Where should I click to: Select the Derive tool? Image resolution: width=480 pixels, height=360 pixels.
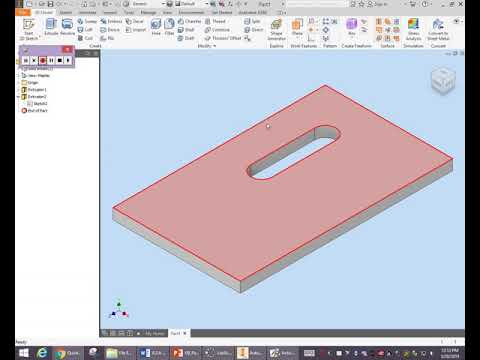click(110, 30)
